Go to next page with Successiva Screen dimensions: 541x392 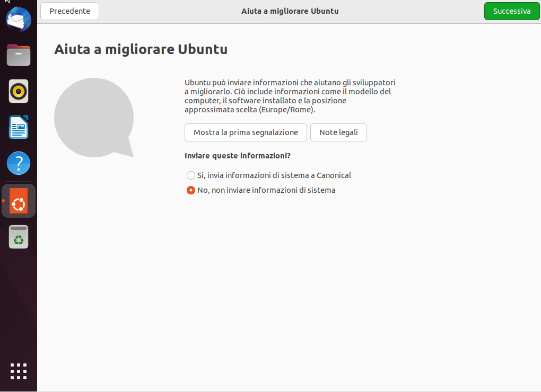click(512, 11)
